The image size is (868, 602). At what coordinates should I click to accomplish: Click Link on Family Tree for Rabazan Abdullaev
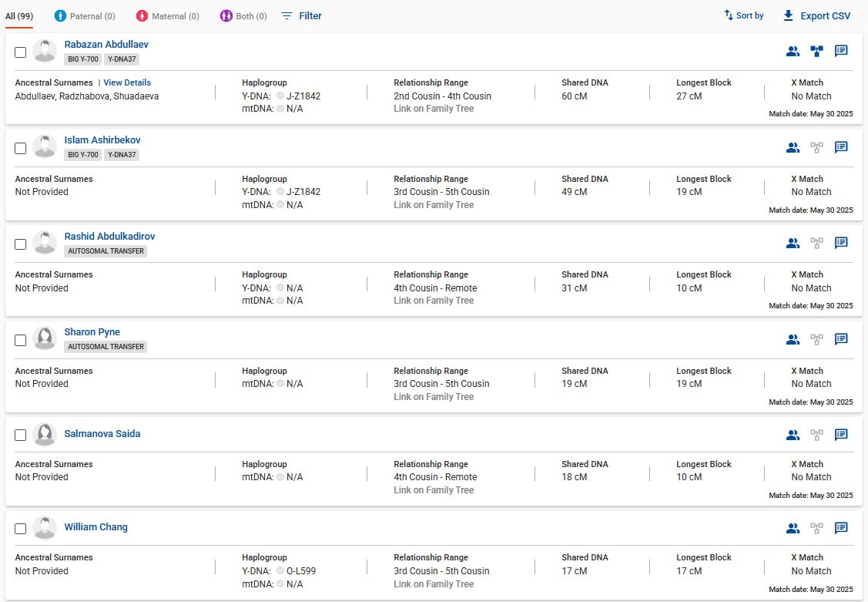[x=434, y=109]
